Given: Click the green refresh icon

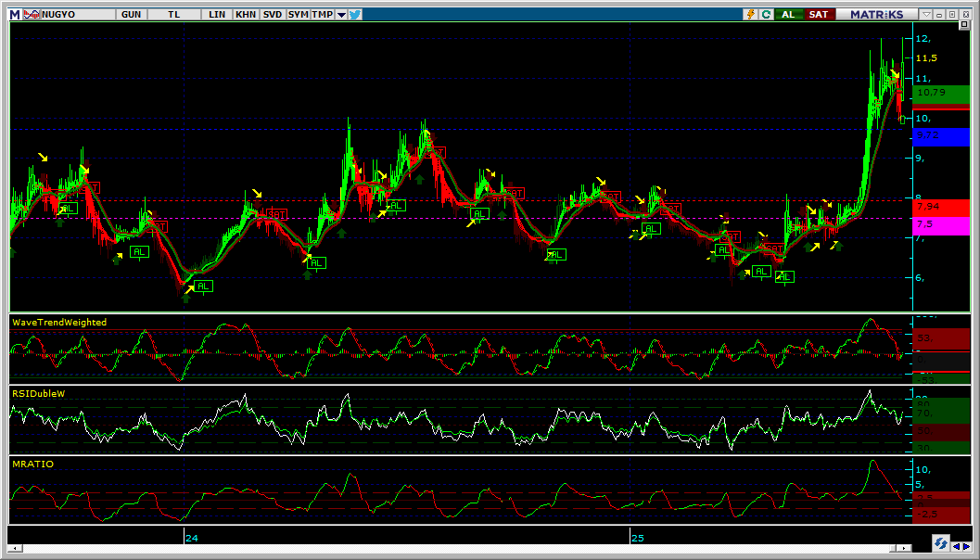Looking at the screenshot, I should coord(766,15).
